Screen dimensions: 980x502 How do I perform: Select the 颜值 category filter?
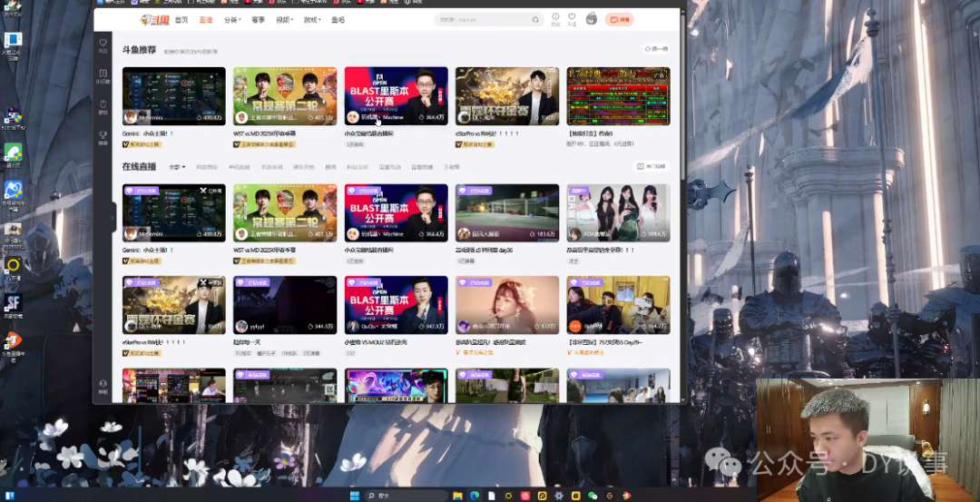coord(330,167)
